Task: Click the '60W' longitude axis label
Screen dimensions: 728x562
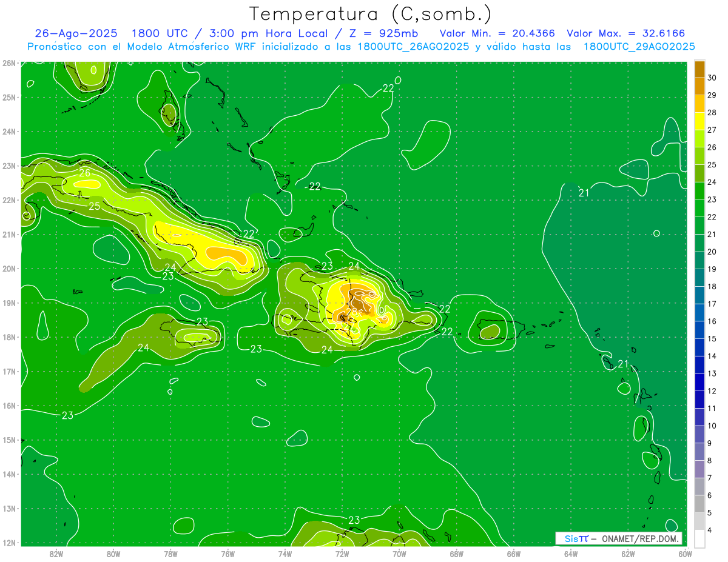Action: 685,554
